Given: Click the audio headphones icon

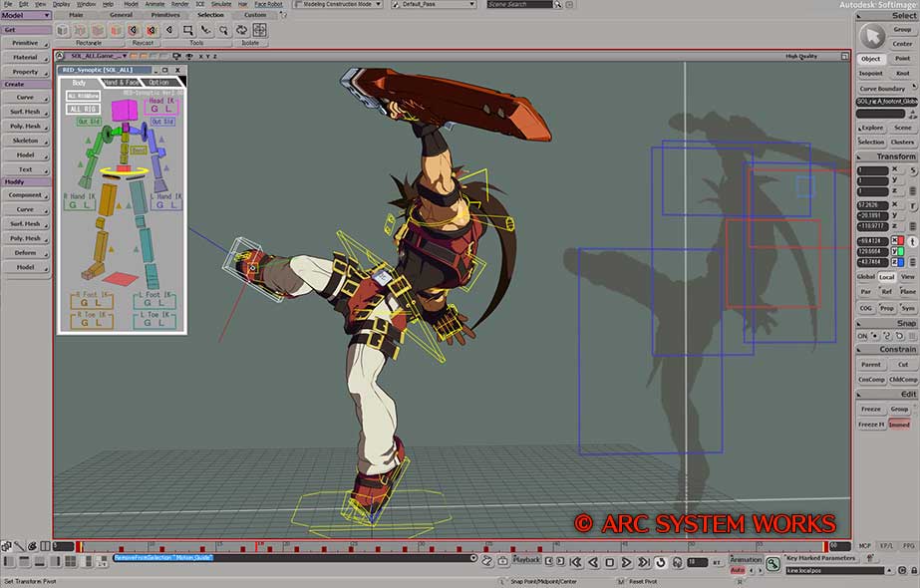Looking at the screenshot, I should click(x=677, y=562).
